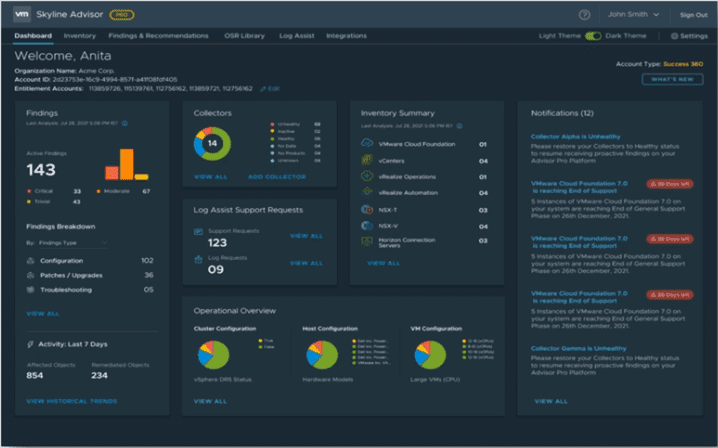Click the VMware Cloud Foundation inventory icon
The image size is (718, 448).
tap(368, 144)
